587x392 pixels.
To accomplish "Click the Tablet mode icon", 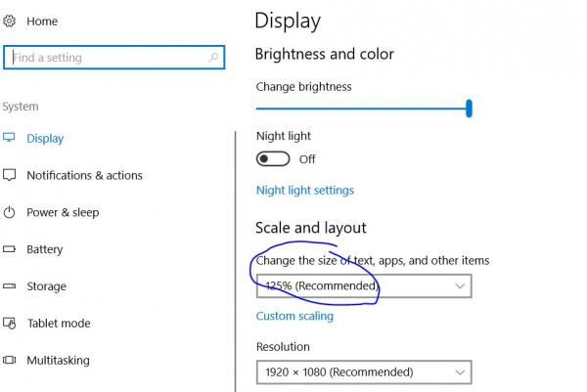I will [x=10, y=324].
